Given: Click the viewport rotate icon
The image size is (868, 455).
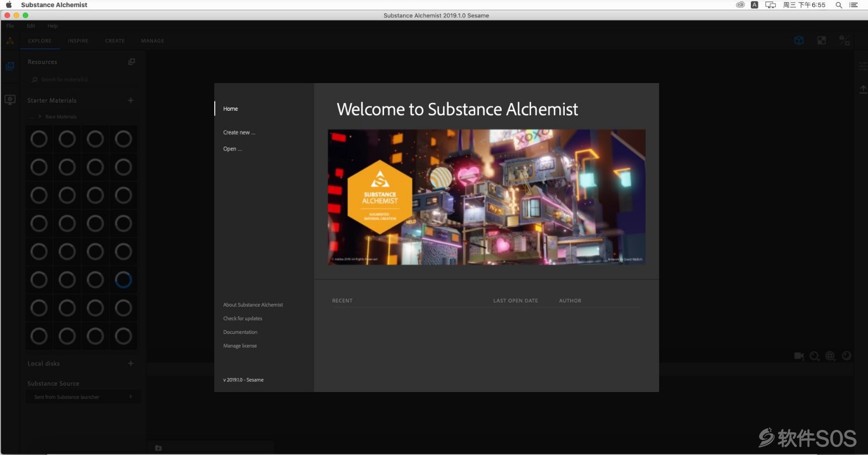Looking at the screenshot, I should 846,356.
